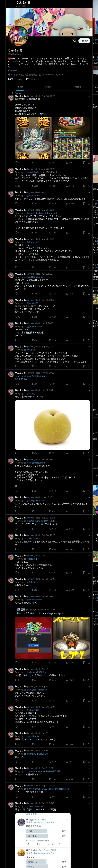The height and width of the screenshot is (868, 98).
Task: Open the 1,465 Following list
Action: click(x=15, y=79)
